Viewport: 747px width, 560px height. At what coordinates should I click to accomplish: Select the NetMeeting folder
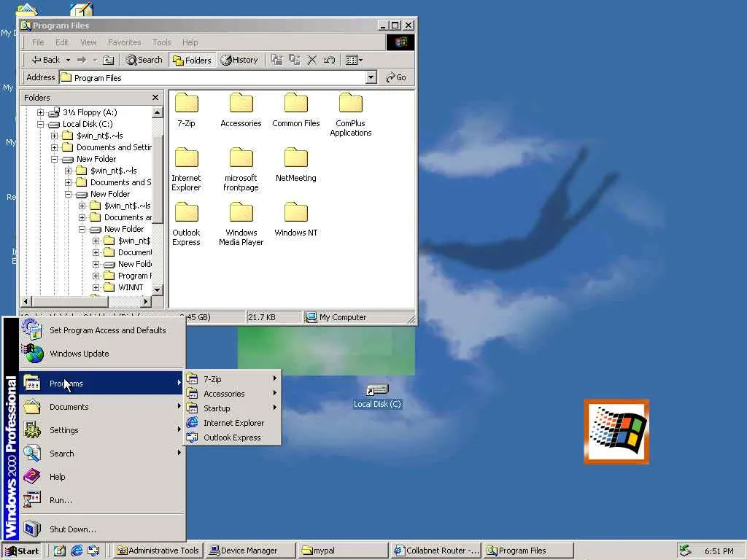(x=296, y=165)
